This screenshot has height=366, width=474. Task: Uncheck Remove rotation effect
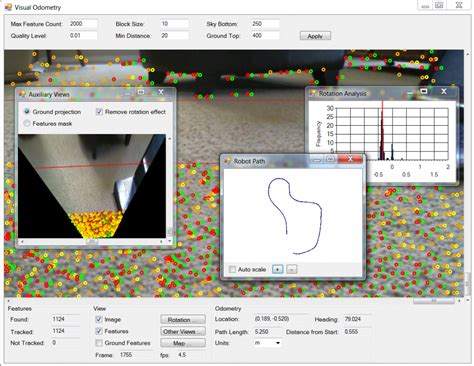point(99,112)
